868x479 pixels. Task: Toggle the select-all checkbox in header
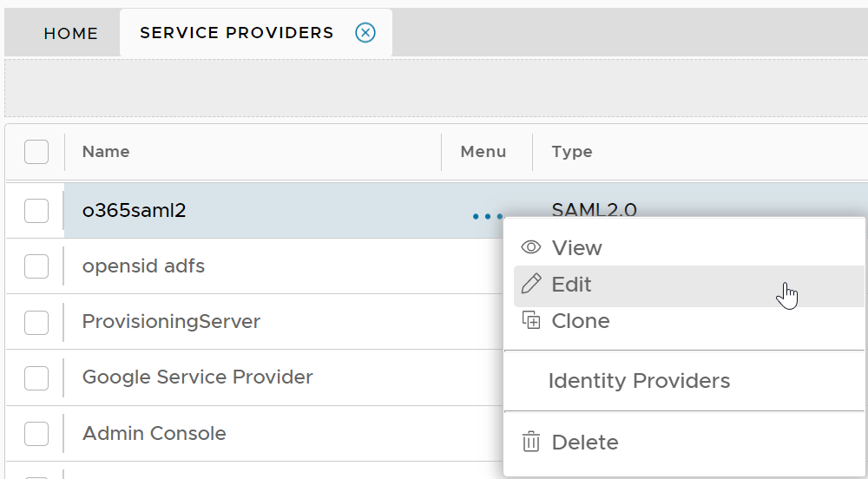click(x=36, y=152)
